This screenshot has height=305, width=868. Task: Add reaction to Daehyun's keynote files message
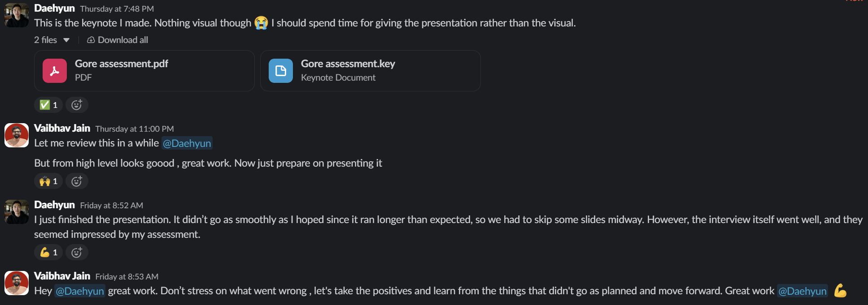pyautogui.click(x=77, y=105)
